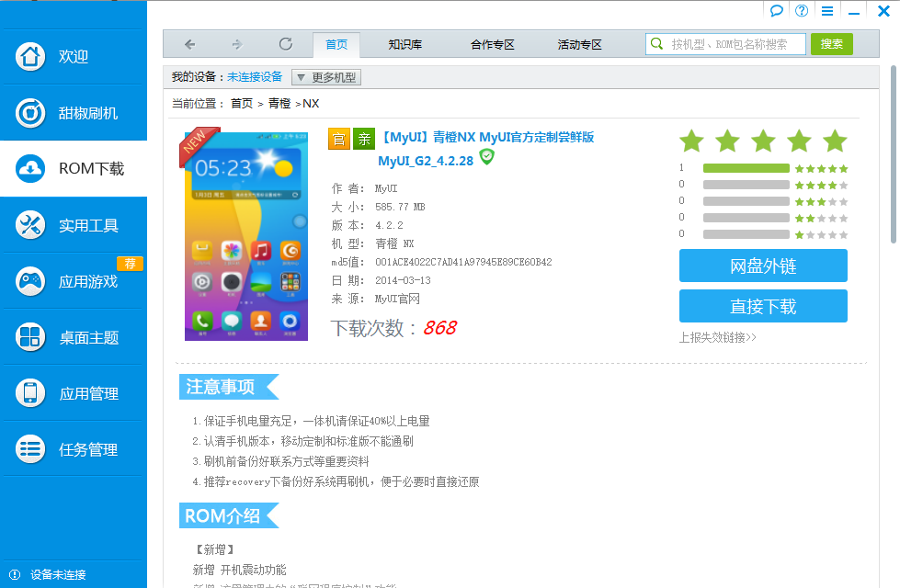Open the help question mark icon

pyautogui.click(x=802, y=10)
